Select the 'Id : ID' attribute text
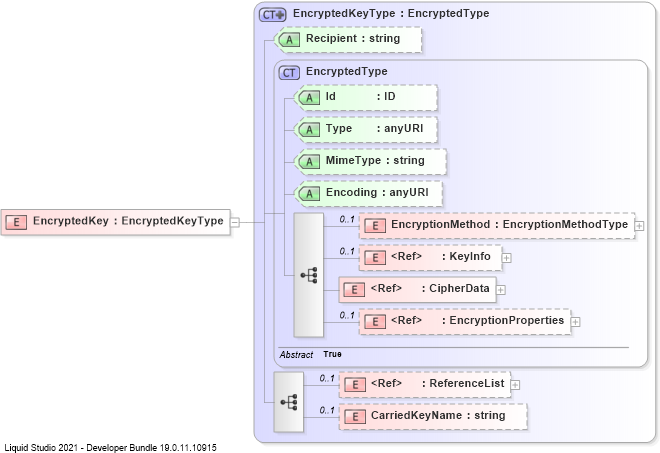This screenshot has width=660, height=453. [360, 96]
